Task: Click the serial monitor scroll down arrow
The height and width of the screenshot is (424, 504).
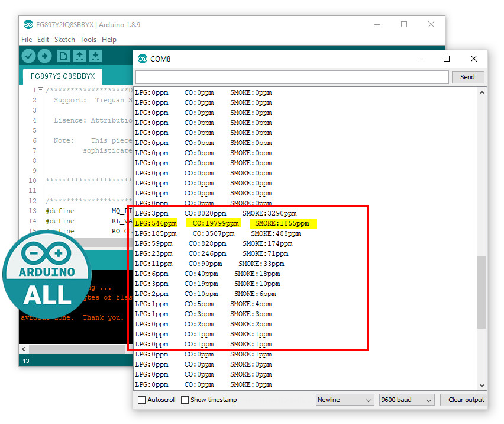Action: click(482, 385)
